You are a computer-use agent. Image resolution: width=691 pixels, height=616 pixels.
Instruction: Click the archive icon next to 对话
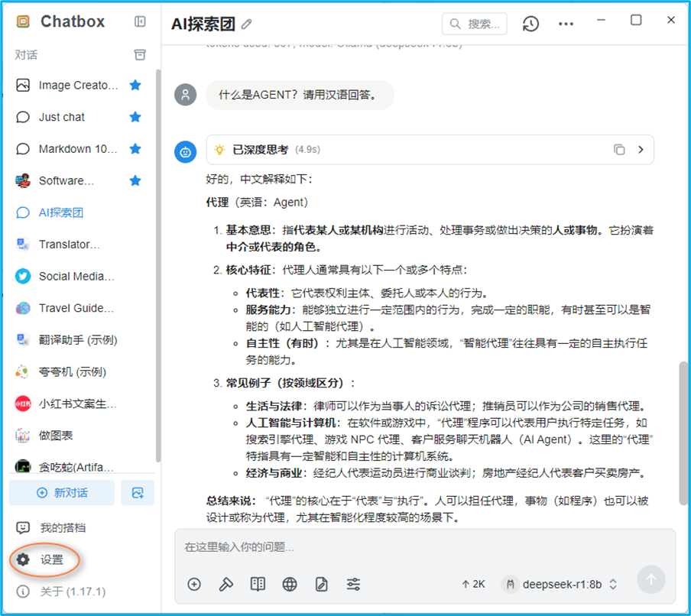(140, 54)
